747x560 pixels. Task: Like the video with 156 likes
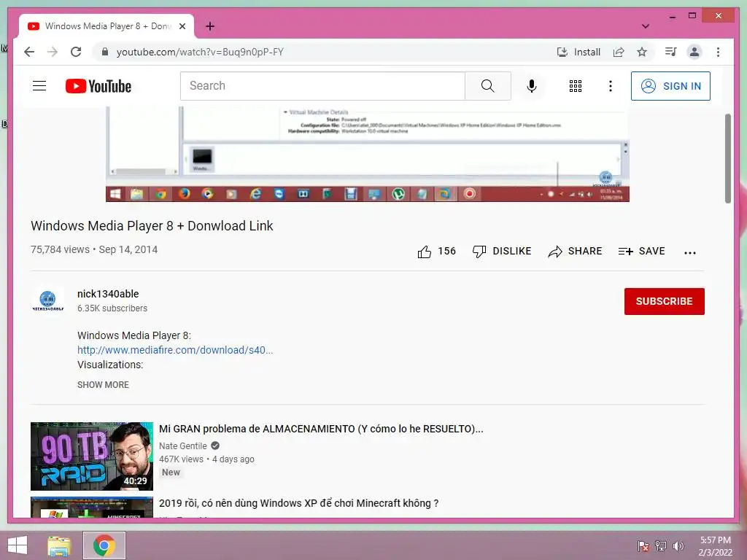[x=436, y=252]
